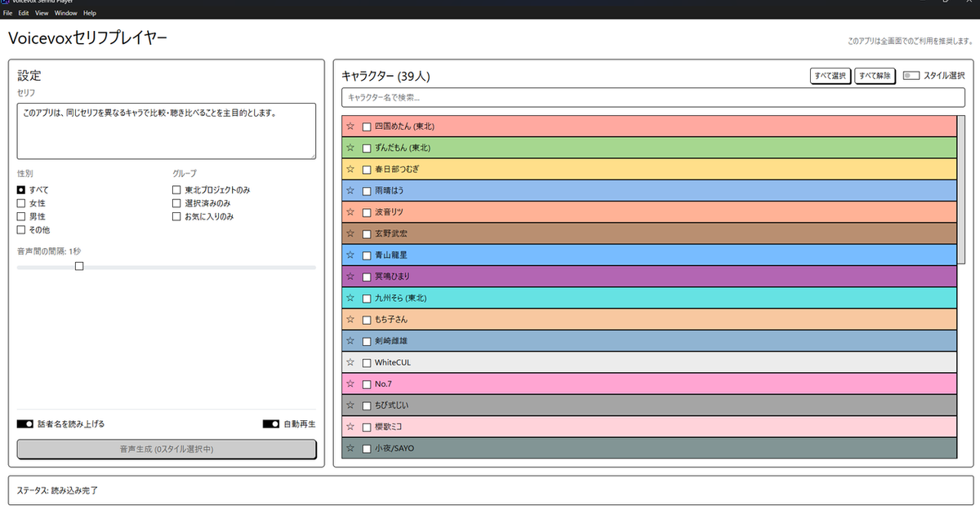980x514 pixels.
Task: Click the 音声間の間隔 slider handle
Action: point(79,266)
